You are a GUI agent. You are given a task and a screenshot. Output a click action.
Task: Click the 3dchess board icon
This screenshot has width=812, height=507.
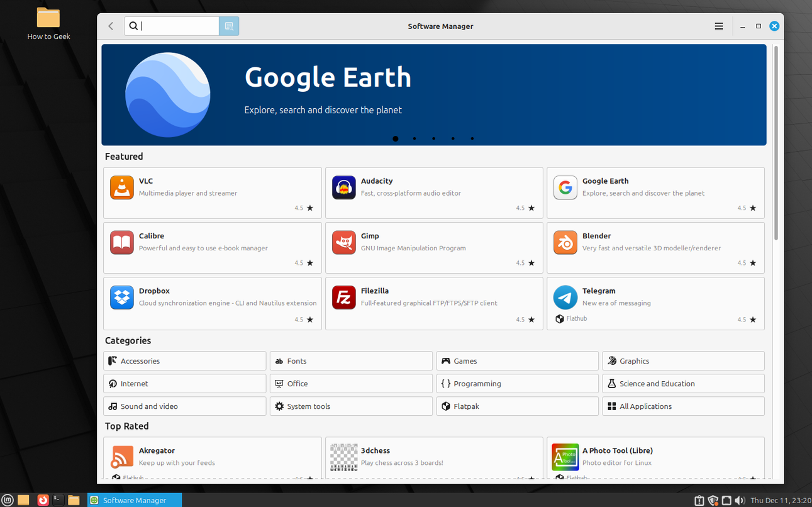click(343, 457)
